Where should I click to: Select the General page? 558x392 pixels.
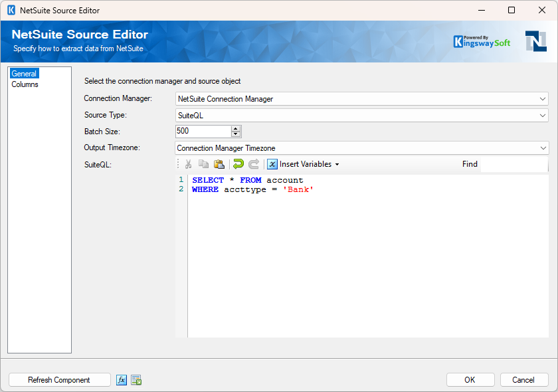[x=24, y=74]
